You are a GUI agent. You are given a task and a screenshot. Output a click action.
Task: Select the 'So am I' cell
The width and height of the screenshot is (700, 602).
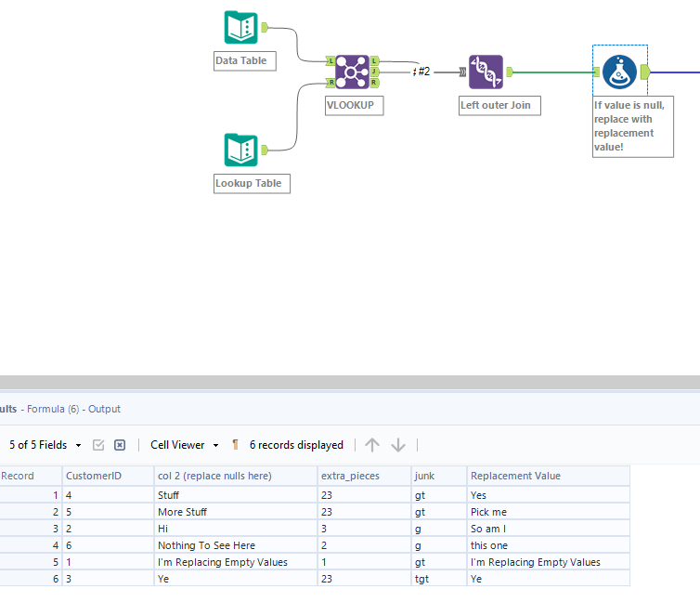tap(549, 529)
